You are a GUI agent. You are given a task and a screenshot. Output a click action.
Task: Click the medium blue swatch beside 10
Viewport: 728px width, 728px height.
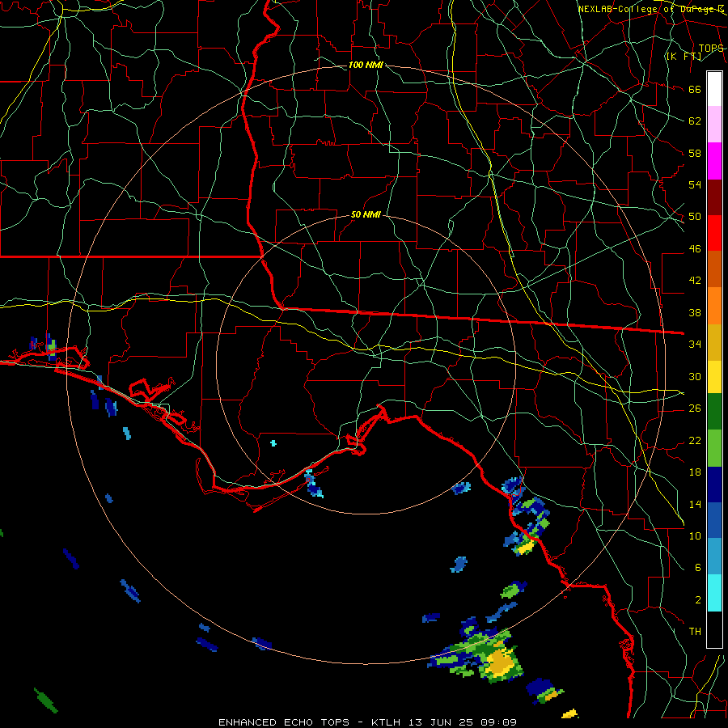(x=714, y=520)
